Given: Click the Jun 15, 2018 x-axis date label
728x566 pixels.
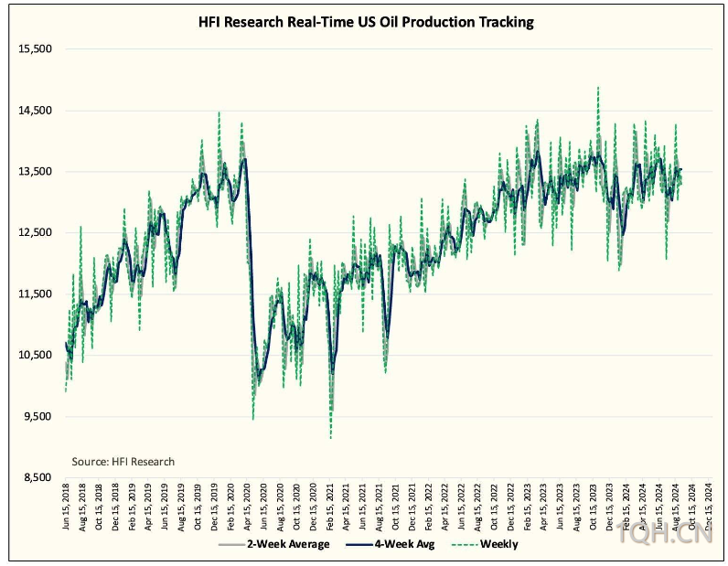Looking at the screenshot, I should [x=66, y=506].
